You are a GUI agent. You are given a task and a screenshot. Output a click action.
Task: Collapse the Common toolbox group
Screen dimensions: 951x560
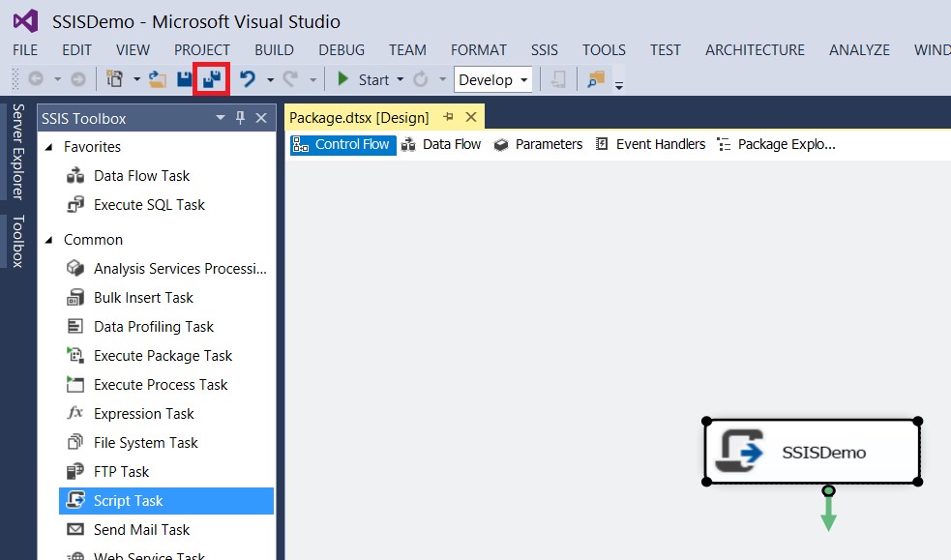(49, 240)
